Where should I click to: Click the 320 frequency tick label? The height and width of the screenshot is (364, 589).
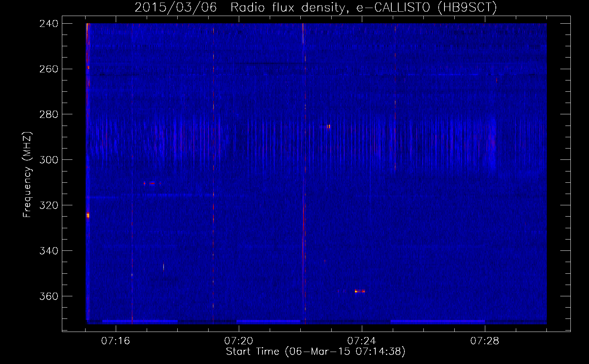point(49,206)
